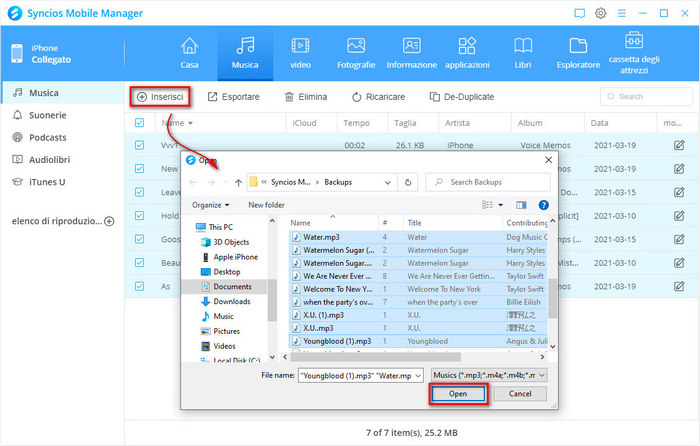Image resolution: width=700 pixels, height=446 pixels.
Task: Go to the Fotografie tab
Action: 356,53
